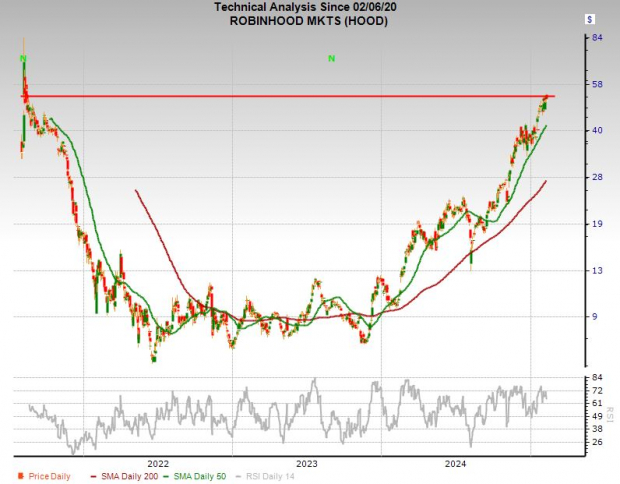The width and height of the screenshot is (620, 484).
Task: Click the 58 price level on axis
Action: click(596, 84)
